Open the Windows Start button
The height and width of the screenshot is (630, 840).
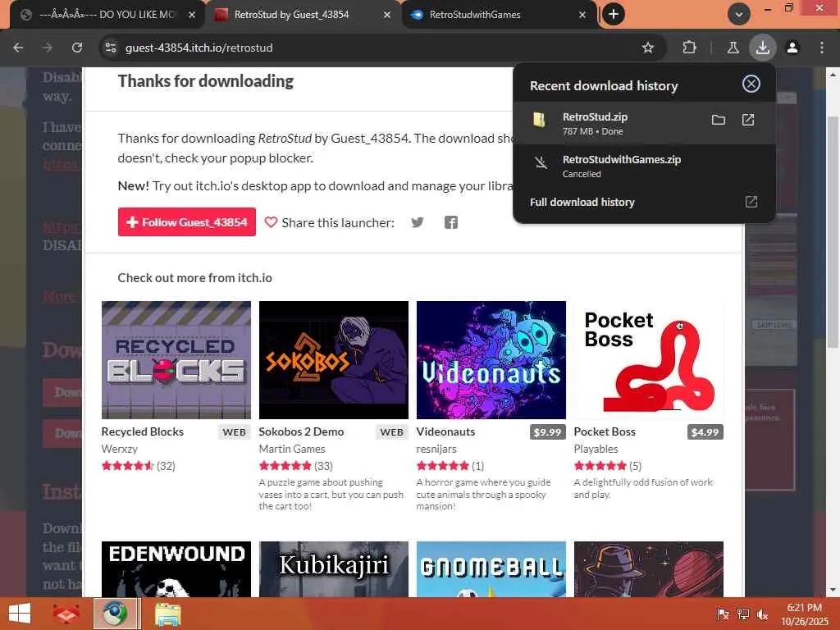pyautogui.click(x=20, y=614)
